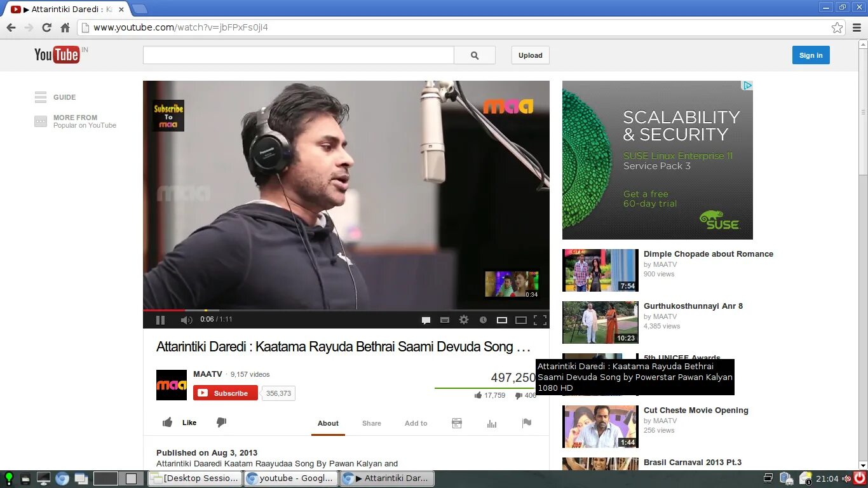This screenshot has width=868, height=488.
Task: Expand More from Popular on YouTube
Action: point(76,121)
